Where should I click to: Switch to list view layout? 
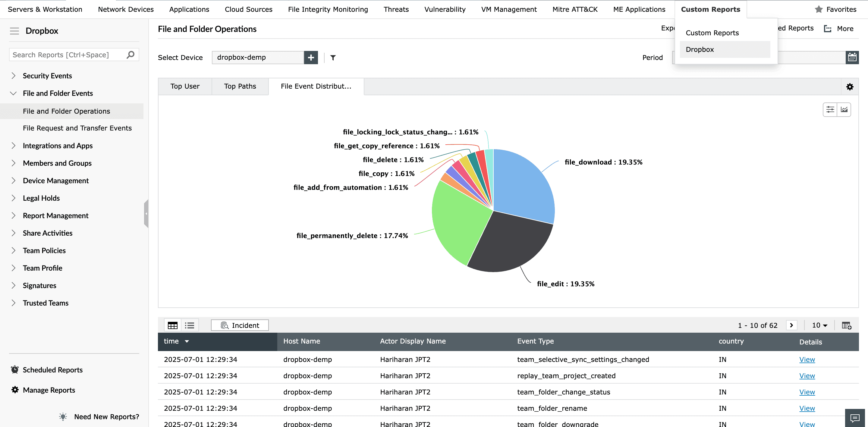[189, 325]
